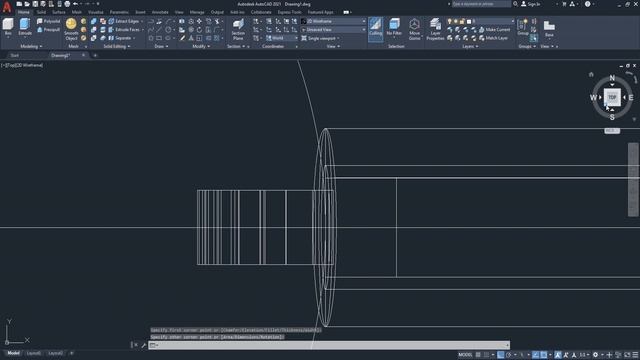Open the Solid ribbon tab
Viewport: 640px width, 360px height.
41,12
